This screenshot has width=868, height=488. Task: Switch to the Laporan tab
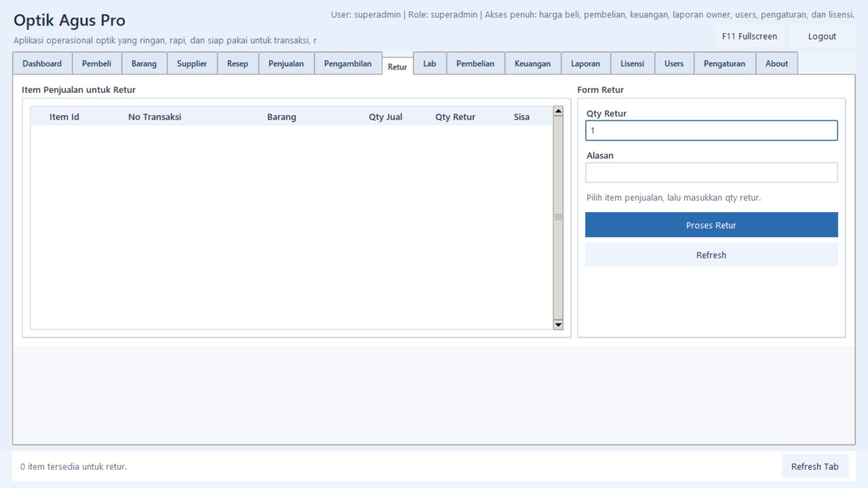585,64
